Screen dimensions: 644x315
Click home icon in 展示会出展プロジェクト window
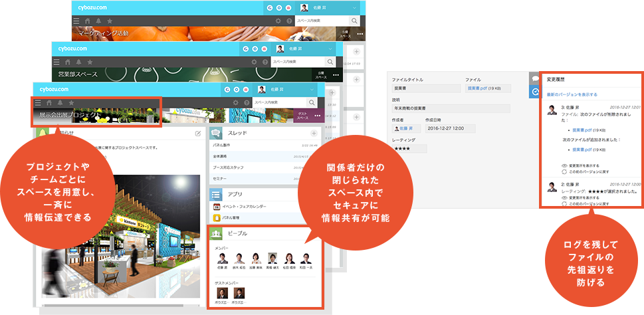coord(49,102)
